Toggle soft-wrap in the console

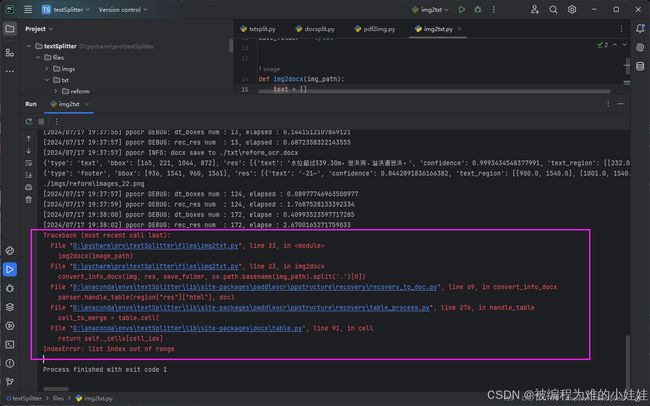29,163
